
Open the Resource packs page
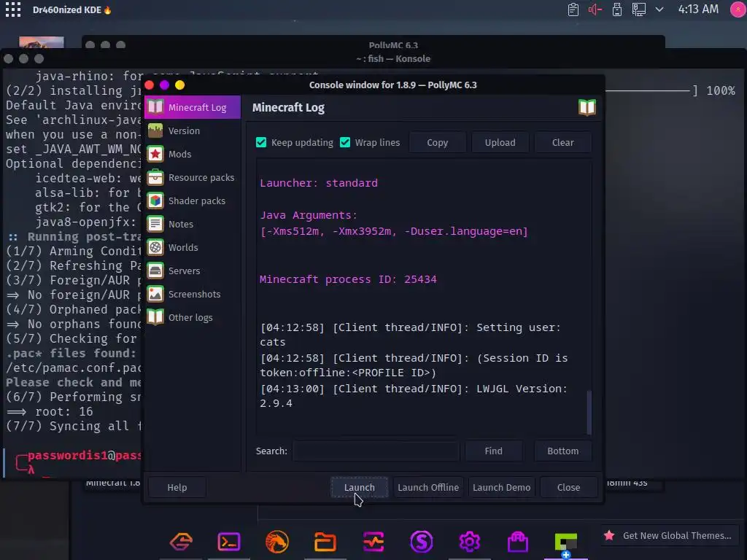coord(193,177)
